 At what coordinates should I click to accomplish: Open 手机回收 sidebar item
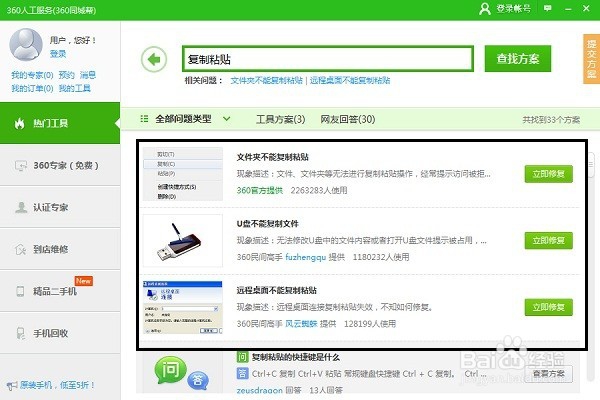60,333
